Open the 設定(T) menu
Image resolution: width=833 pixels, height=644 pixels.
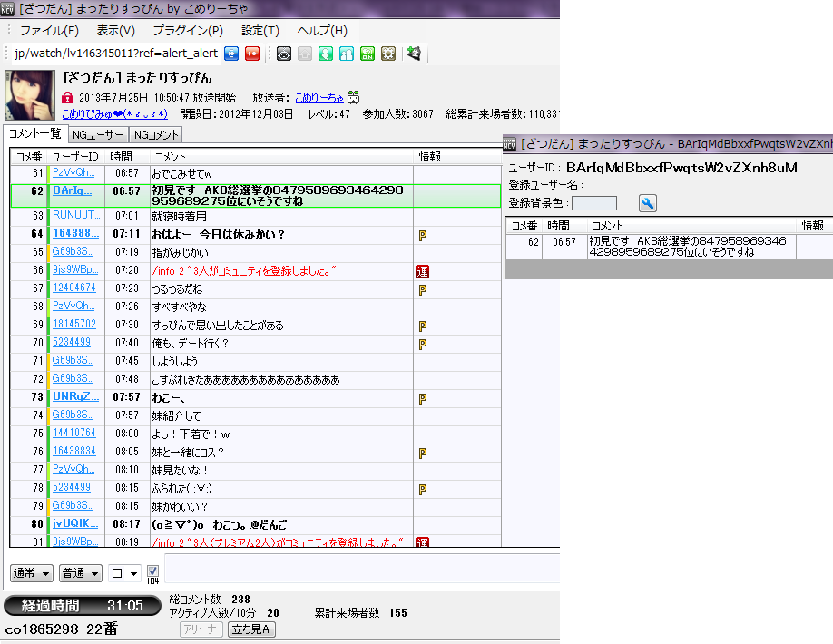pyautogui.click(x=260, y=31)
